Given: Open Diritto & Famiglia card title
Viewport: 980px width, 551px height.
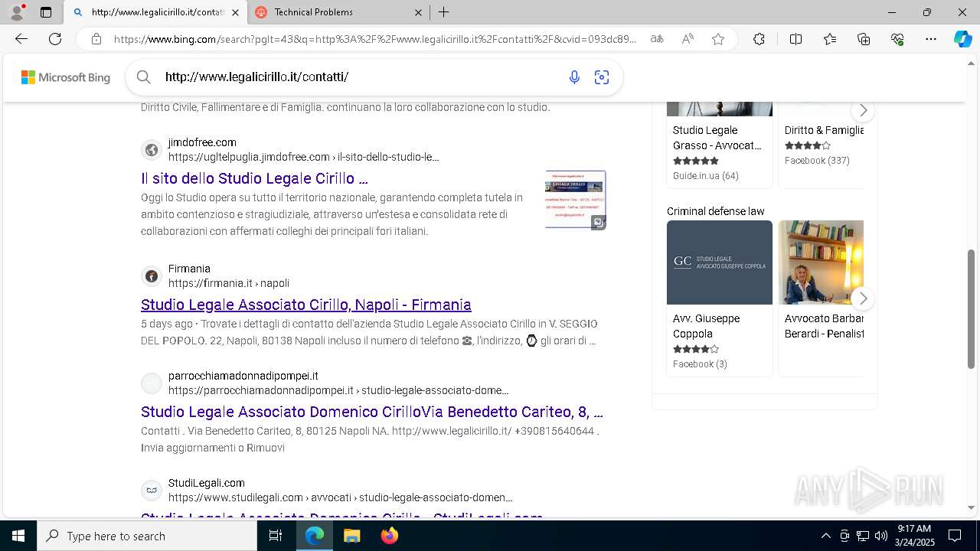Looking at the screenshot, I should pyautogui.click(x=824, y=130).
